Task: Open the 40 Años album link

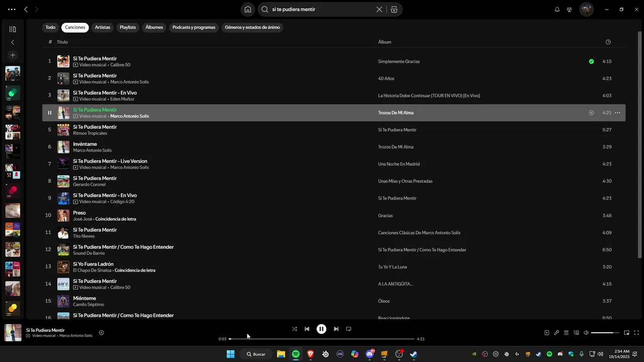Action: (x=386, y=78)
